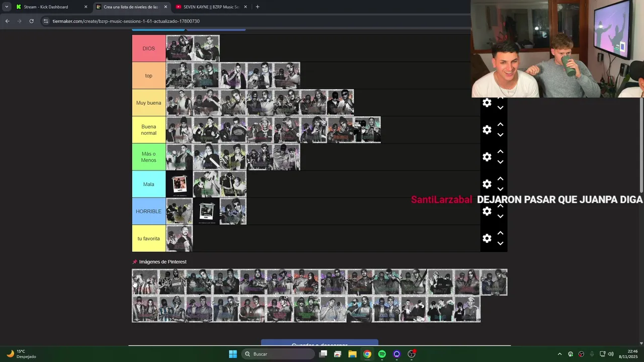The width and height of the screenshot is (644, 362).
Task: Move Muy buena row down
Action: click(x=500, y=108)
